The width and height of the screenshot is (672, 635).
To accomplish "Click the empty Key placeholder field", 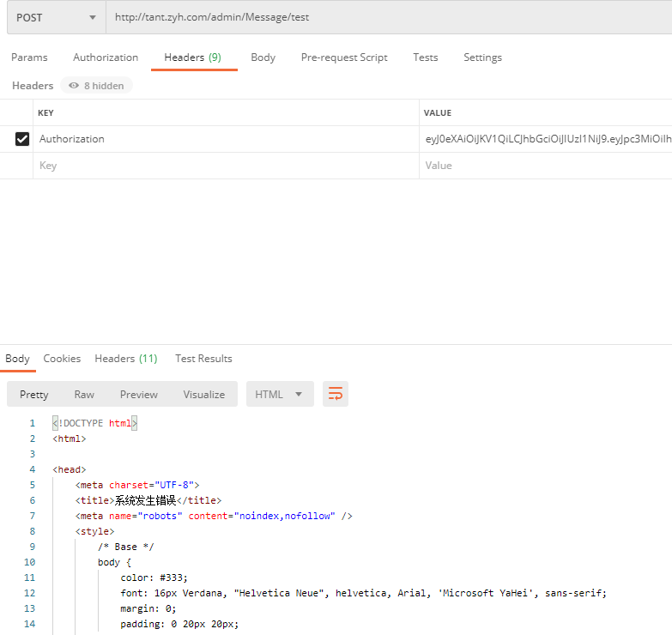I will [226, 166].
